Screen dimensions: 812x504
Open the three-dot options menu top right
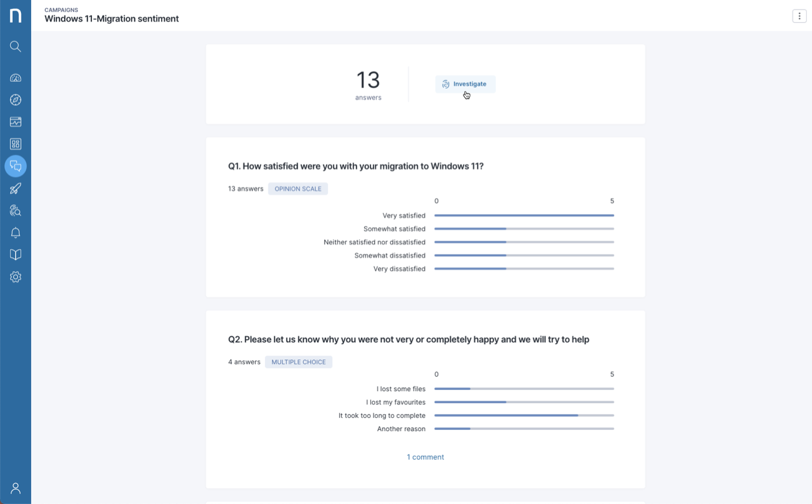point(799,16)
